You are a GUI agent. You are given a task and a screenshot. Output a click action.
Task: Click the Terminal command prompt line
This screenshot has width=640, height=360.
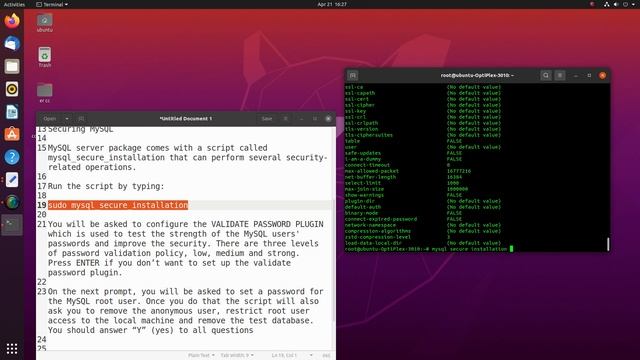pyautogui.click(x=429, y=249)
